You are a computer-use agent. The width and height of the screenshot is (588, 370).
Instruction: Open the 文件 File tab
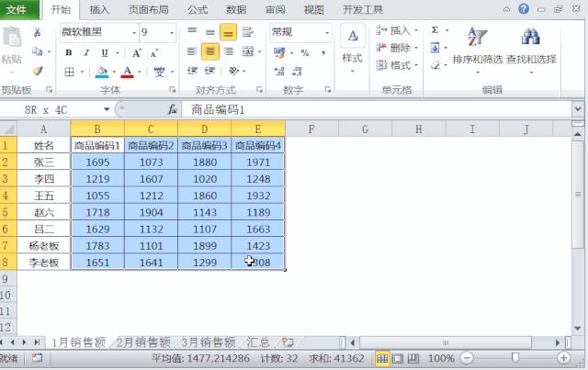tap(17, 10)
